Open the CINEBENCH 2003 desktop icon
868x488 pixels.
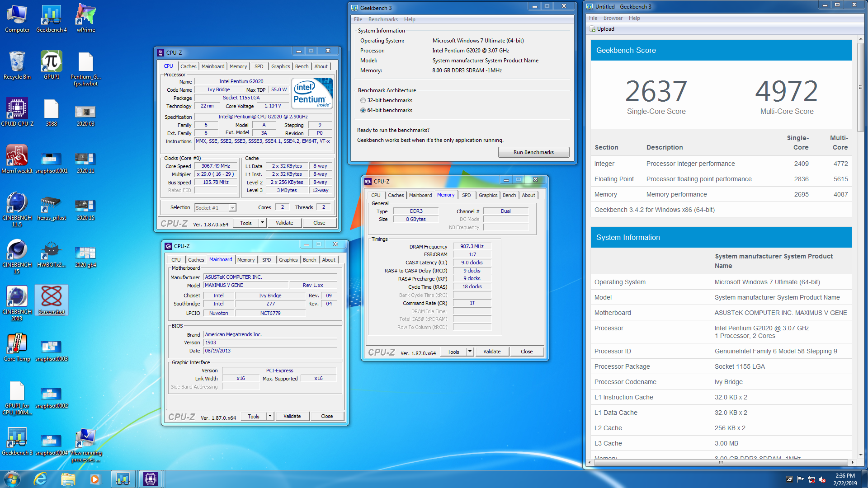coord(17,303)
